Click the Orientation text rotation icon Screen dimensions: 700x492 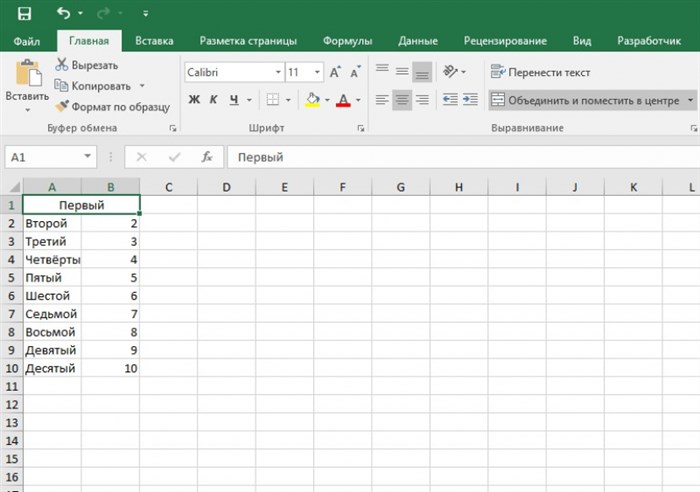[x=450, y=71]
